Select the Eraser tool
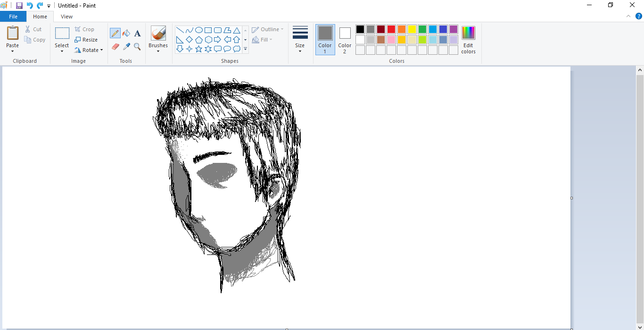 coord(115,46)
